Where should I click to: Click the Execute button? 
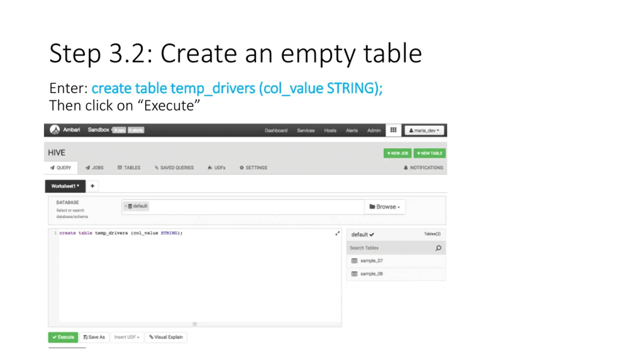pyautogui.click(x=63, y=337)
